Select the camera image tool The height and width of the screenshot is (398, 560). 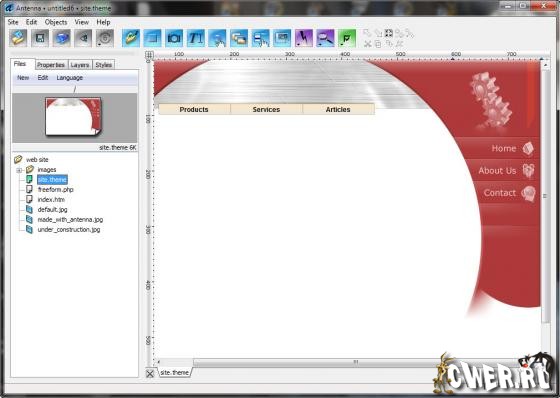coord(174,38)
